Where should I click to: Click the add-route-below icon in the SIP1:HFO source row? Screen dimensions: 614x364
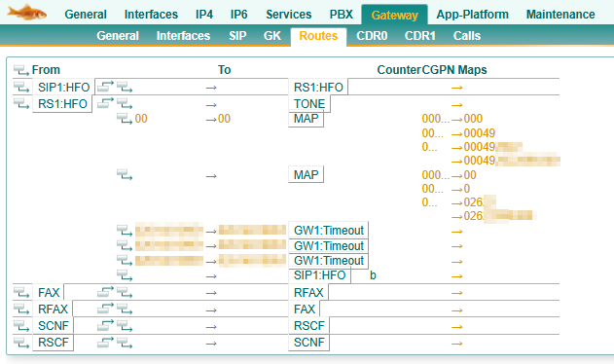coord(105,87)
